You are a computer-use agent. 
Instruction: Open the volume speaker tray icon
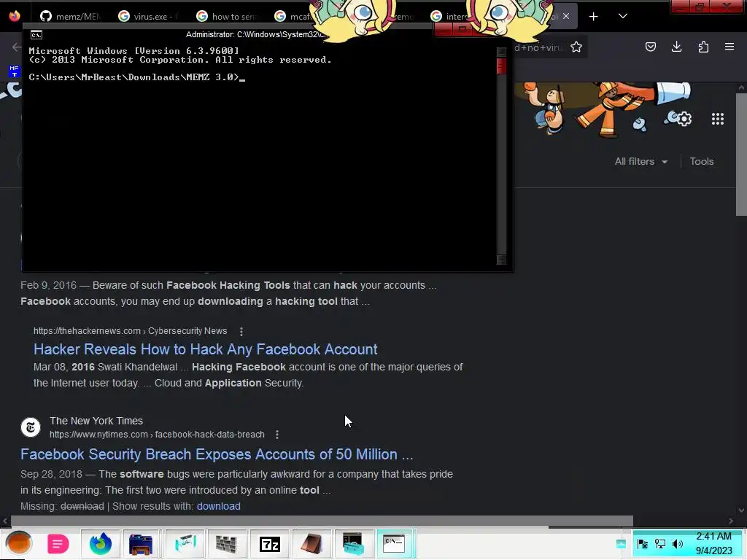coord(678,544)
